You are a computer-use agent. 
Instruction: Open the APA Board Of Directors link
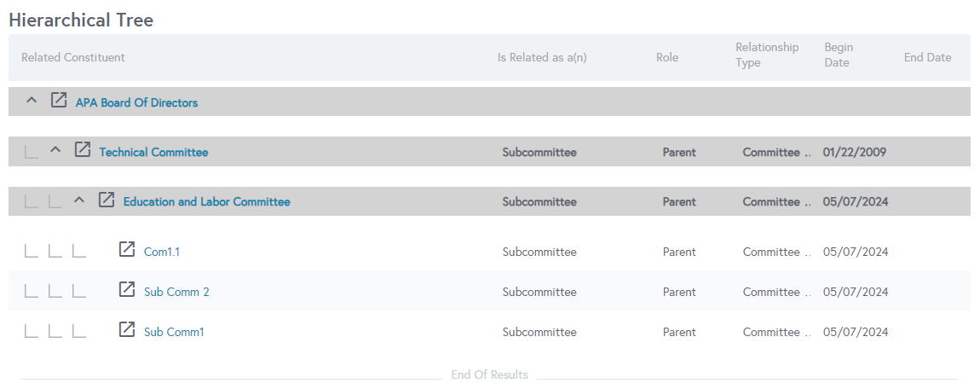137,102
